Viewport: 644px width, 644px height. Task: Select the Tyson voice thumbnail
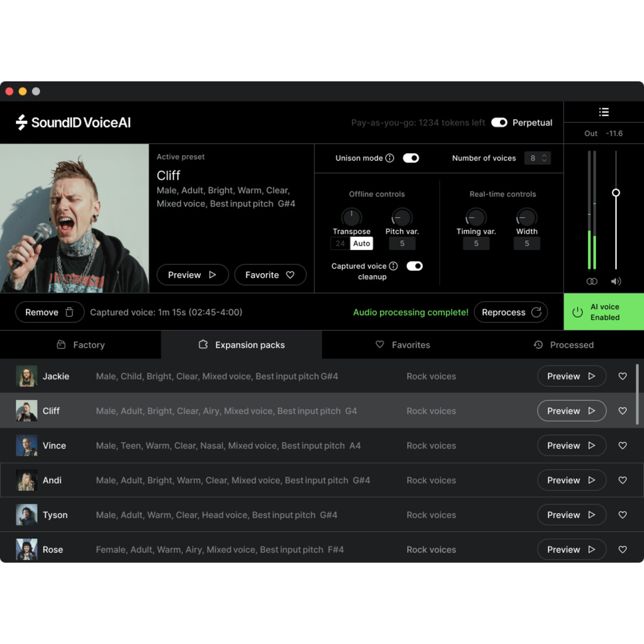(x=26, y=515)
